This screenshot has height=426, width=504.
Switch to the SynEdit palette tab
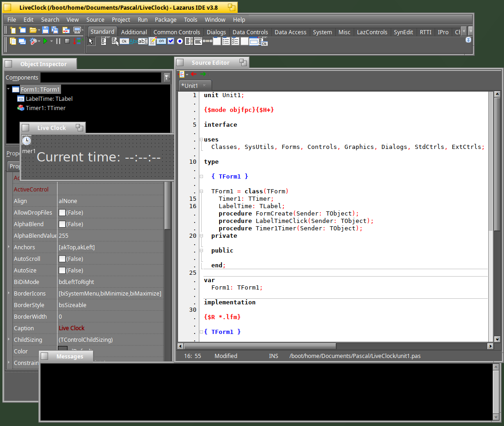403,32
